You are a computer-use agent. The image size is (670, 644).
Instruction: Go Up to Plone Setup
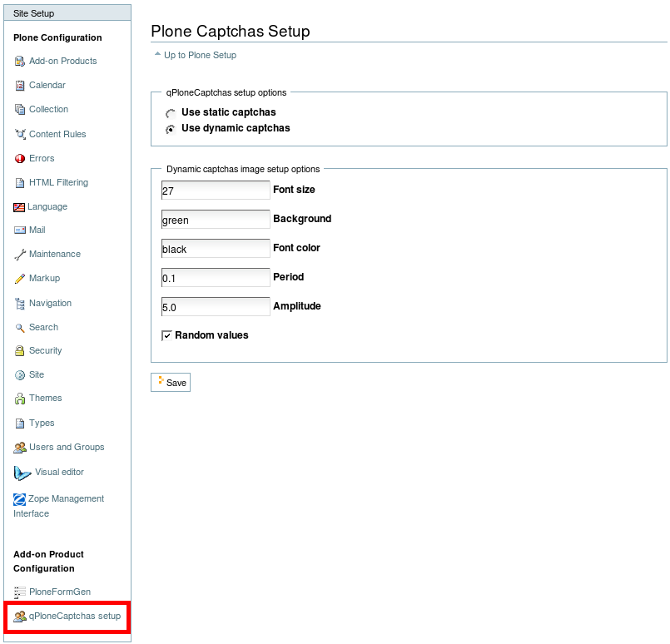(200, 55)
